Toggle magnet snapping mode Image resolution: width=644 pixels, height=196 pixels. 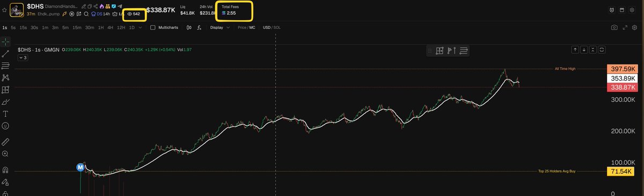pos(5,170)
